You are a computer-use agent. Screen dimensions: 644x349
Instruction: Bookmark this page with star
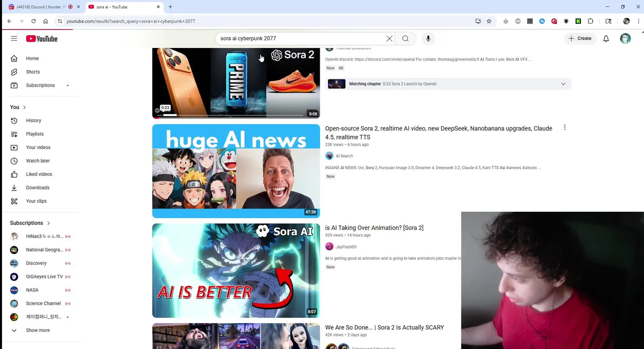[489, 21]
